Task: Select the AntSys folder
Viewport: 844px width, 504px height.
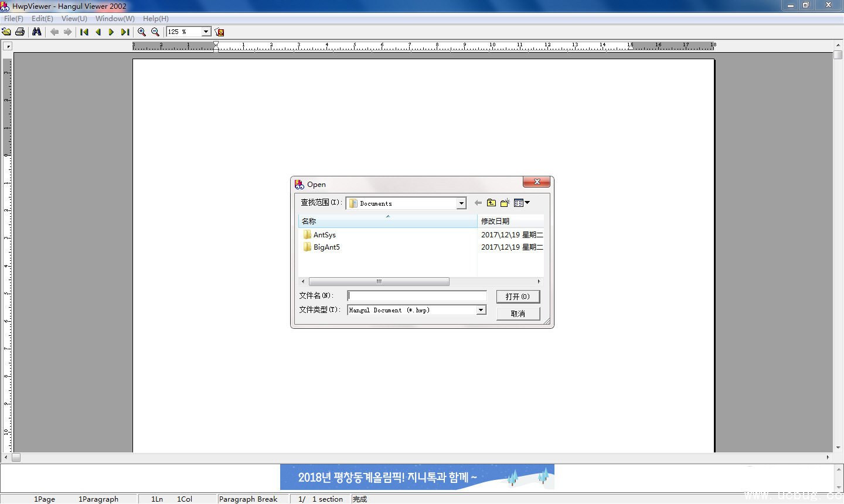Action: click(324, 234)
